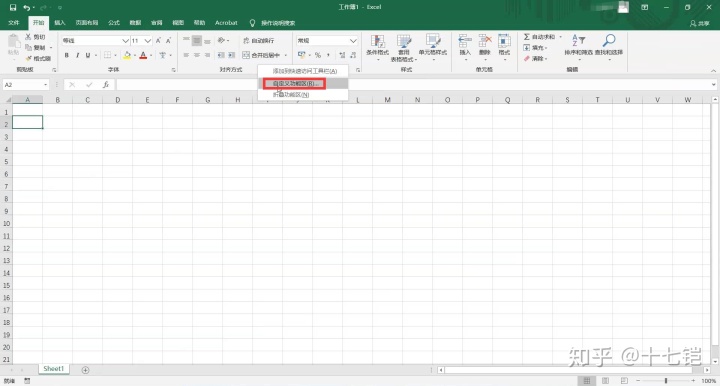Expand the formula bar with the arrow
Viewport: 720px width, 386px height.
tap(713, 85)
